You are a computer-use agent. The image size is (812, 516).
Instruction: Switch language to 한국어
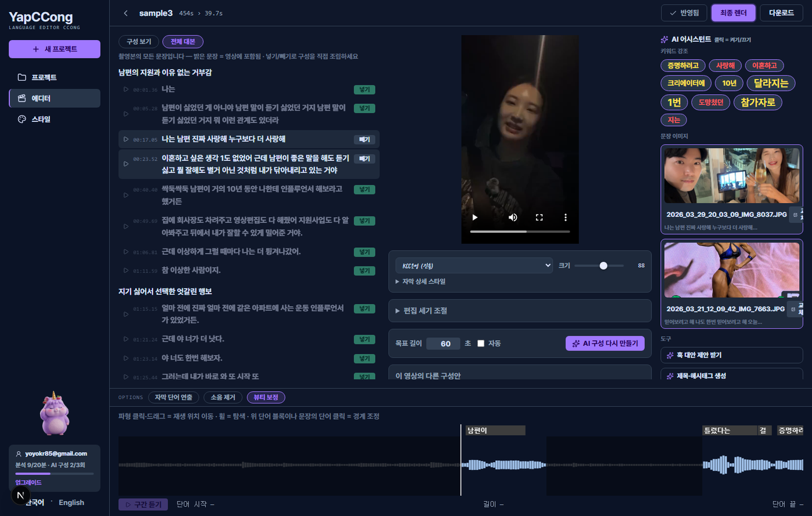pos(35,503)
